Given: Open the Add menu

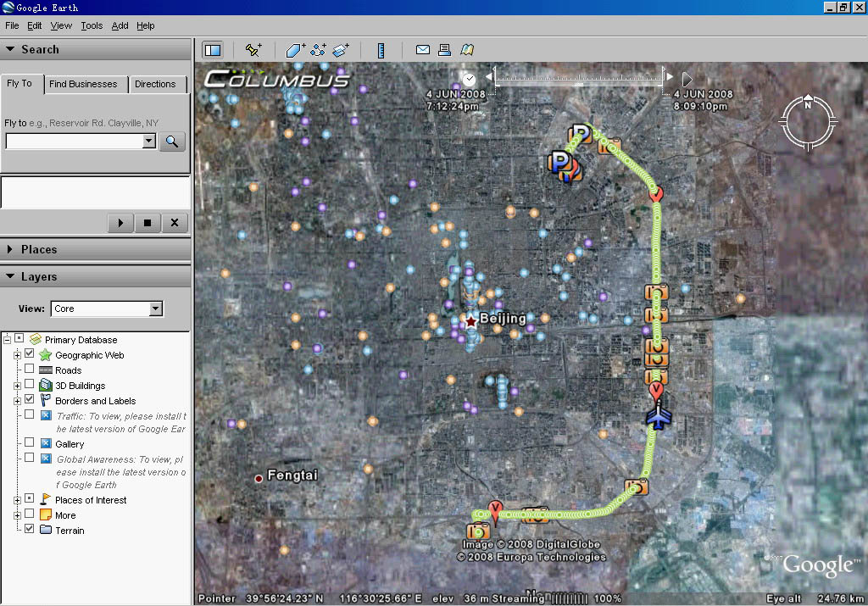Looking at the screenshot, I should coord(120,25).
